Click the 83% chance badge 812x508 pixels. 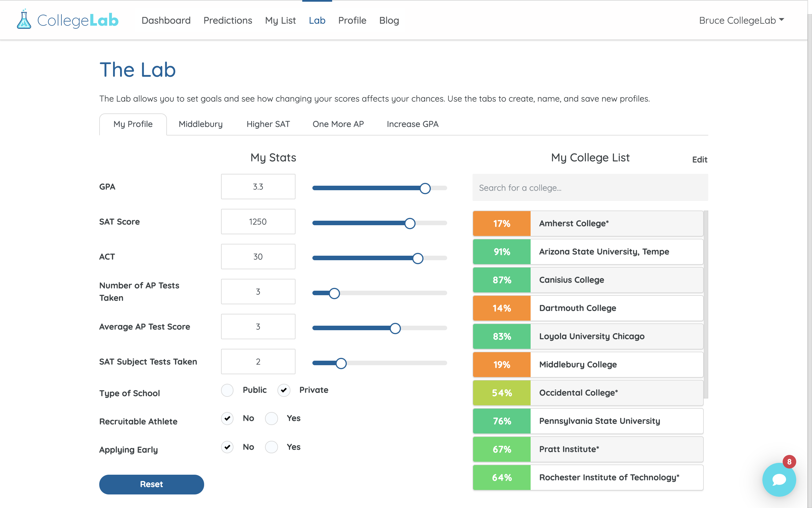click(502, 336)
